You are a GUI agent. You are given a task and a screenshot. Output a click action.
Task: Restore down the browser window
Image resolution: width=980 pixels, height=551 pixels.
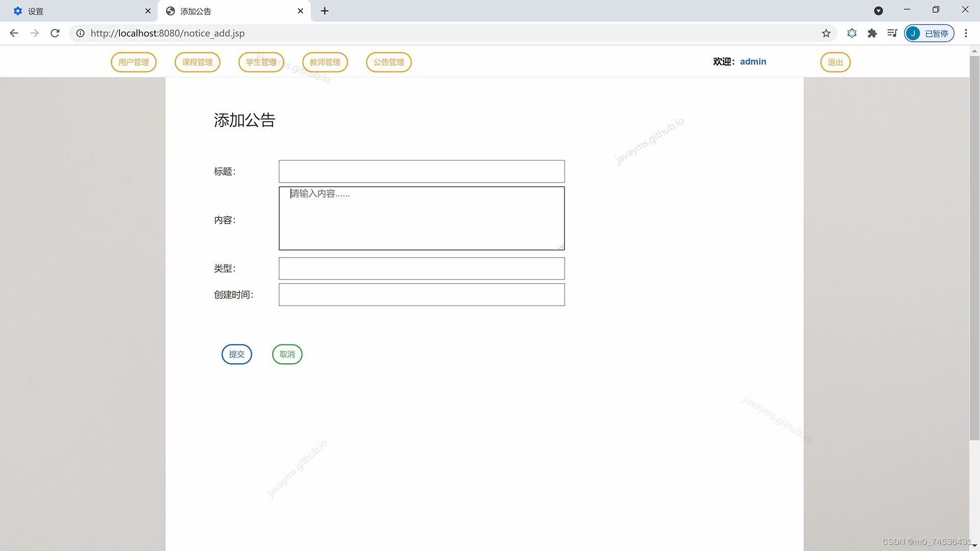(x=936, y=10)
